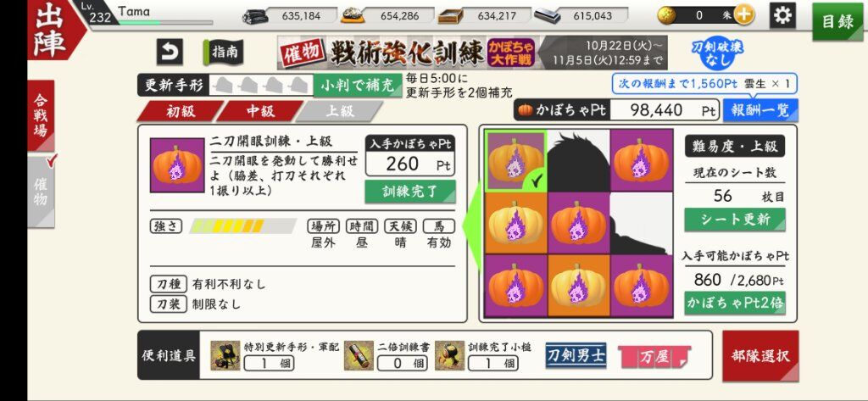Click the シート更新 button
Viewport: 868px width, 401px height.
[x=735, y=220]
